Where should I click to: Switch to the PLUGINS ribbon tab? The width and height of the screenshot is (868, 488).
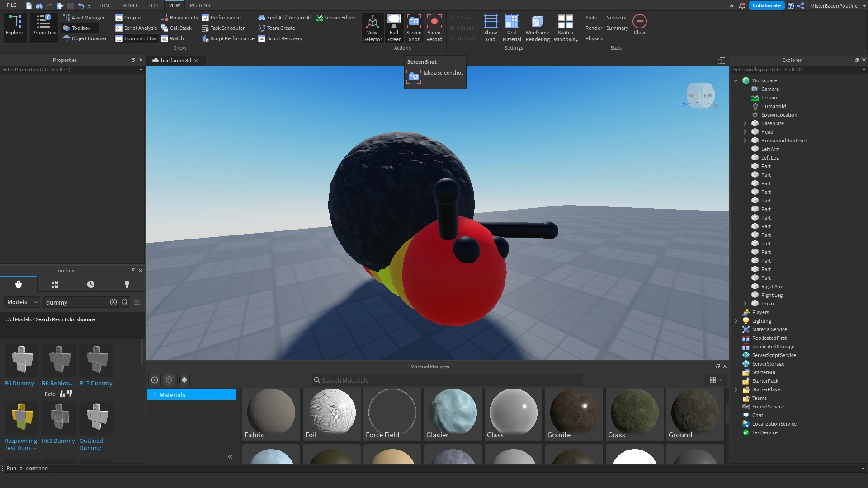pyautogui.click(x=200, y=5)
